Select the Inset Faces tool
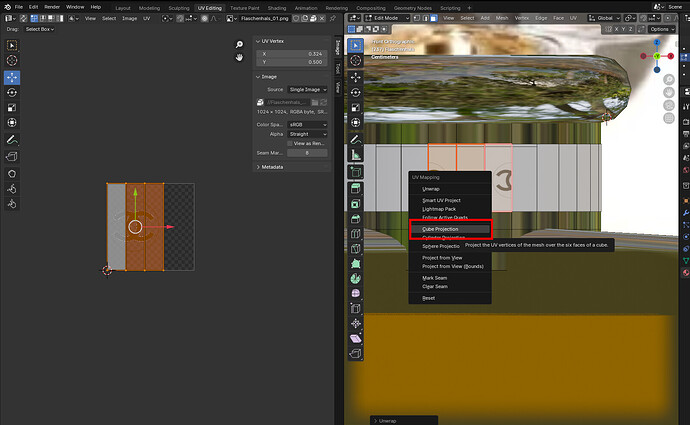Screen dimensions: 690x425 click(356, 204)
